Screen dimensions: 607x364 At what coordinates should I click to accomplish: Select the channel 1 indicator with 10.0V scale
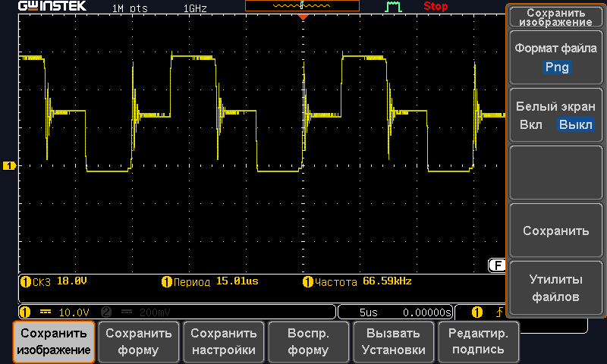[25, 312]
